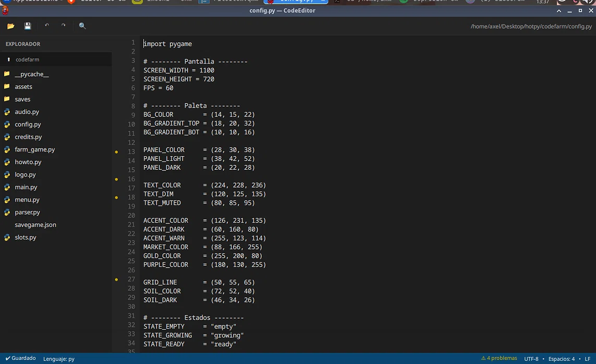Click the CodeEditor app icon in title bar
Viewport: 596px width, 364px height.
click(x=5, y=10)
